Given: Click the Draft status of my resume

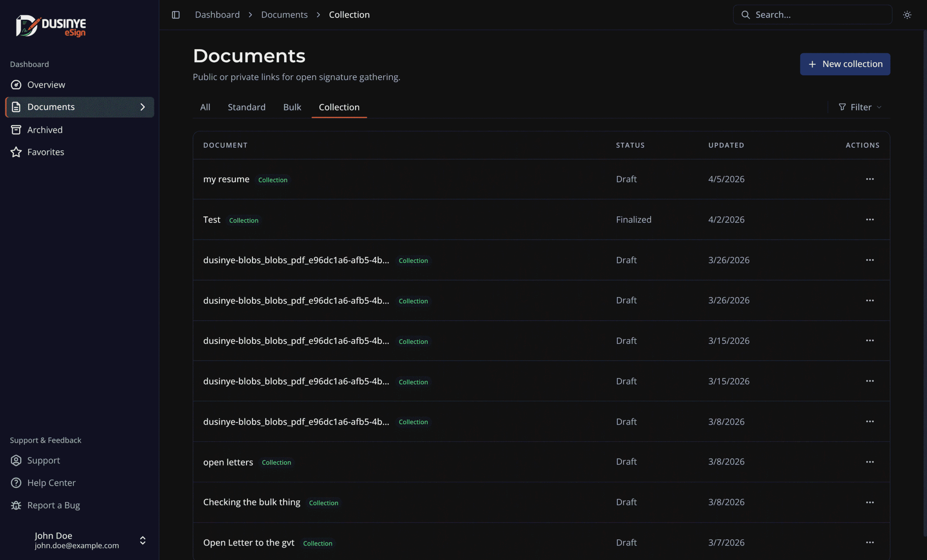Looking at the screenshot, I should point(626,179).
